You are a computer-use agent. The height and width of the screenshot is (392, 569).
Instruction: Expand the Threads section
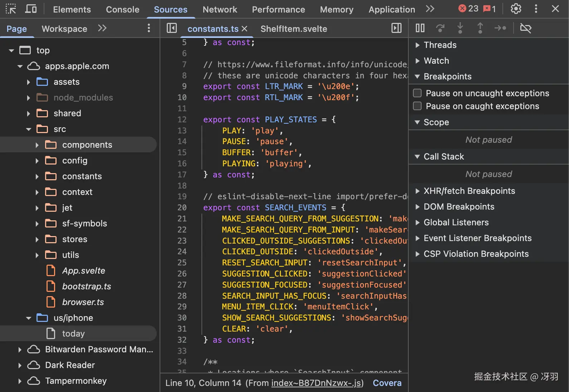pos(417,45)
